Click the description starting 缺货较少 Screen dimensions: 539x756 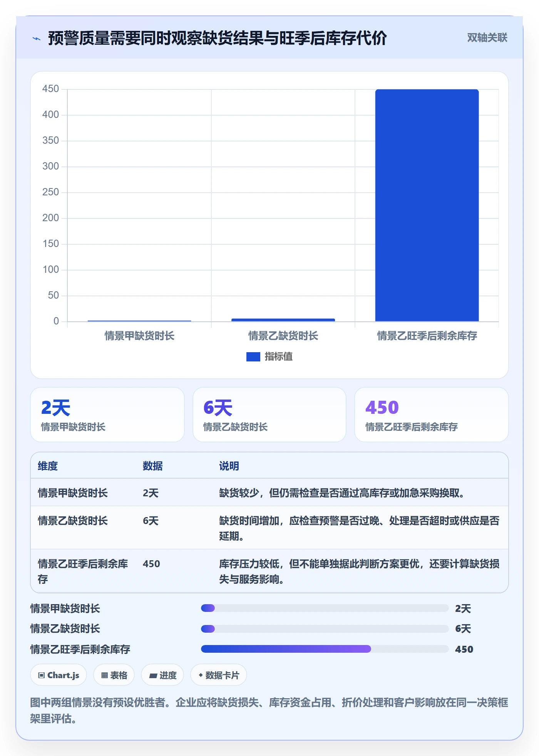342,493
